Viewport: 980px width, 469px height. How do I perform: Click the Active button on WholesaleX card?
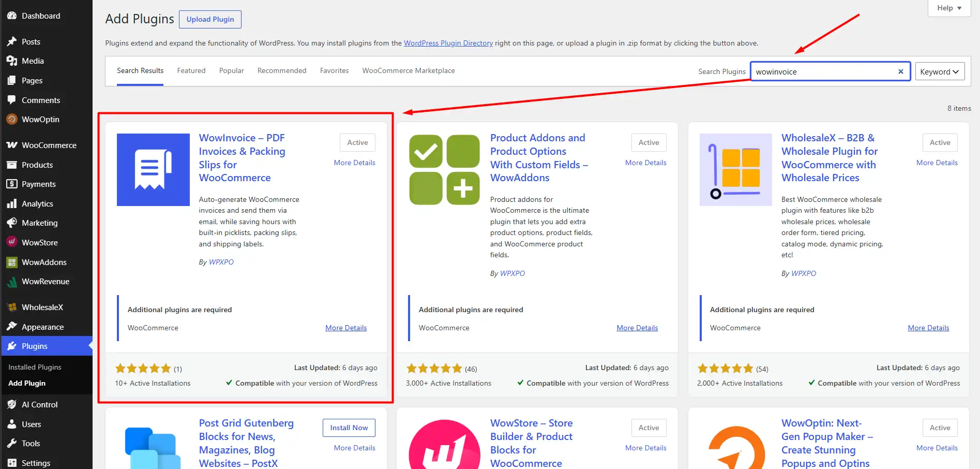[x=940, y=142]
